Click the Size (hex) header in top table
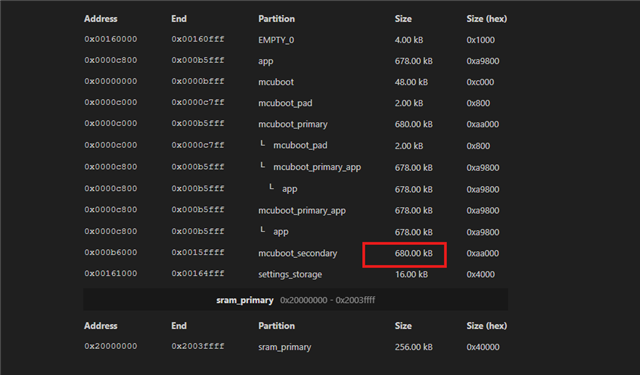 (487, 19)
